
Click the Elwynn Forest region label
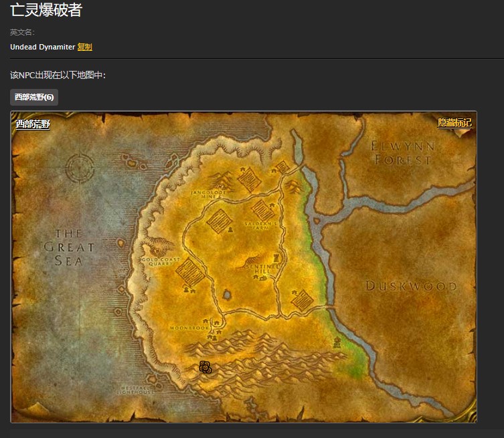(403, 152)
